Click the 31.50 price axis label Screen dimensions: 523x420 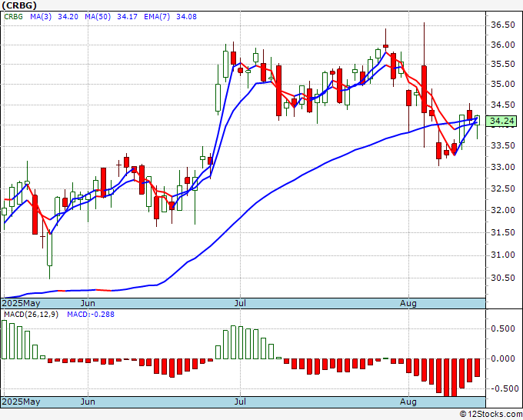click(503, 232)
